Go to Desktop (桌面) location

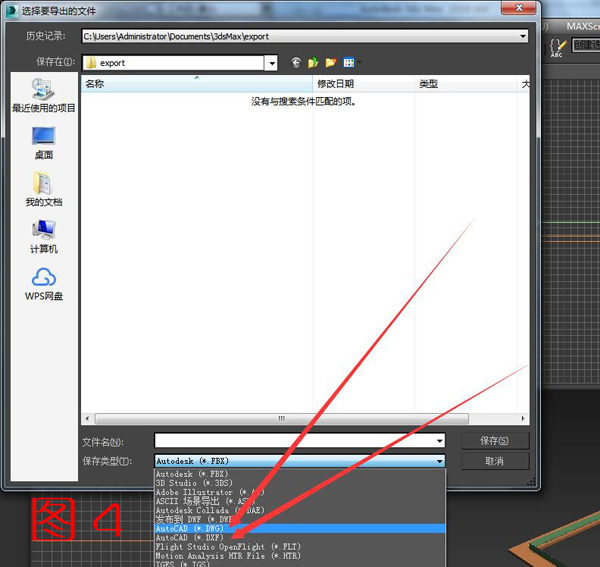coord(44,143)
